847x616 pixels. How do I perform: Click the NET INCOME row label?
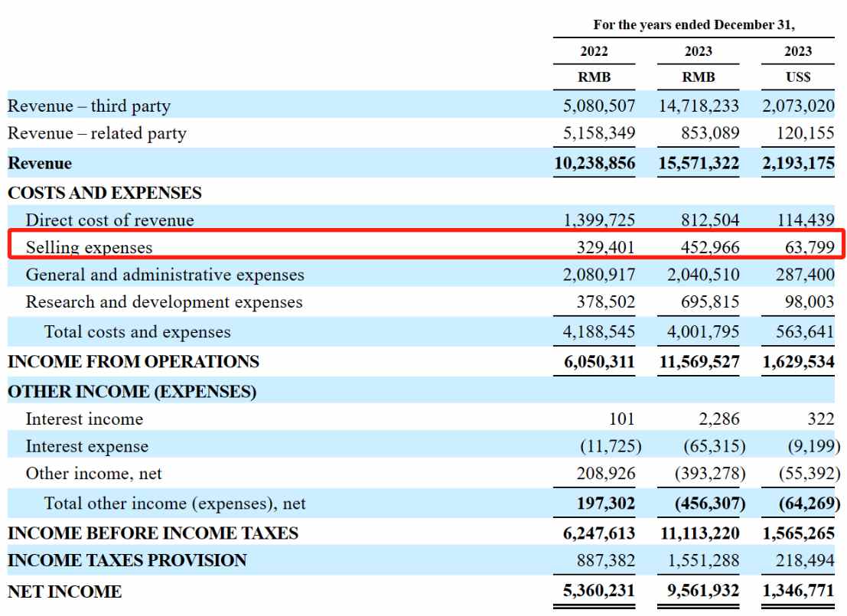[x=64, y=592]
